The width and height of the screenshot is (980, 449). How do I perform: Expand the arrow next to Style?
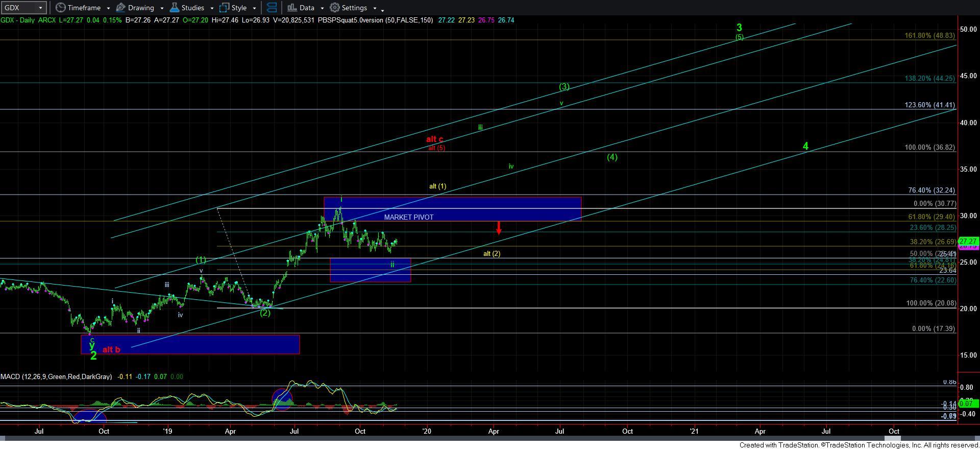(254, 8)
